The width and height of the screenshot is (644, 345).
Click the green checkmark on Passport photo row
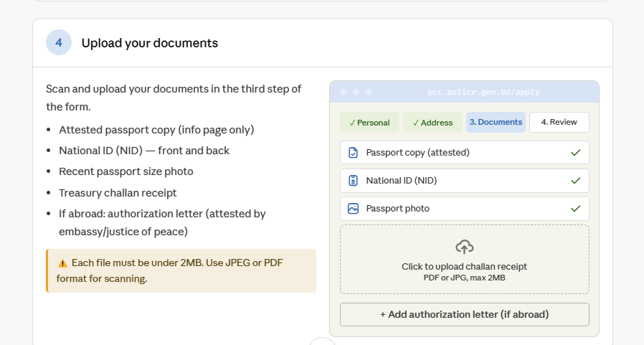[x=575, y=209]
